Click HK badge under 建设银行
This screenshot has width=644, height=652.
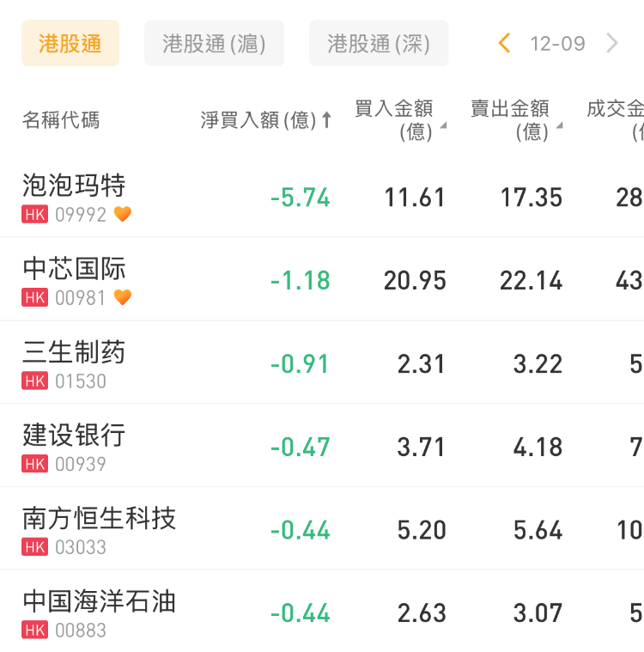tap(35, 465)
